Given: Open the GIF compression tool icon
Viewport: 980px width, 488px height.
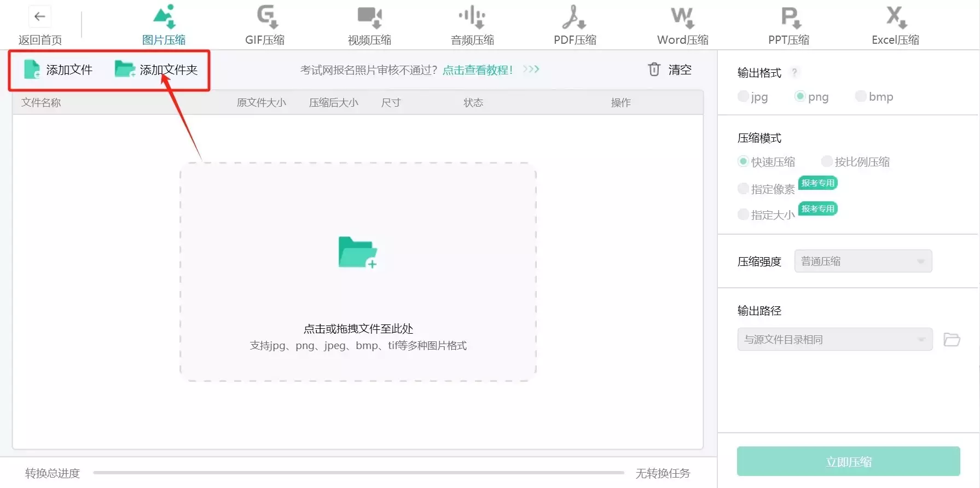Looking at the screenshot, I should point(266,16).
